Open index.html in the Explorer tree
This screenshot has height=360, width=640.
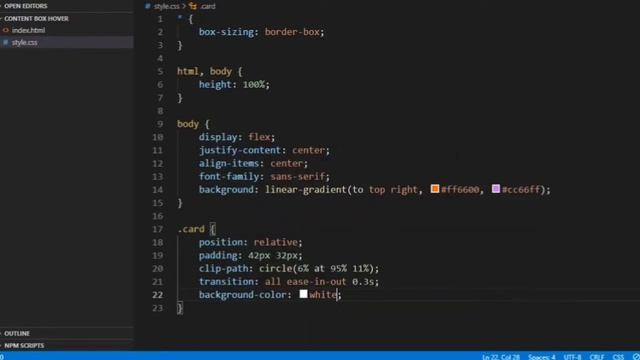[x=28, y=30]
